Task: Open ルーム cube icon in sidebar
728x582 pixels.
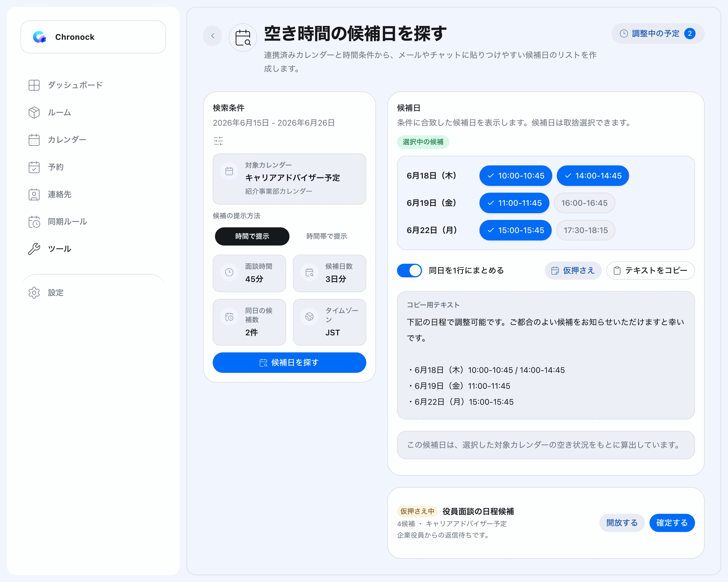Action: point(34,112)
